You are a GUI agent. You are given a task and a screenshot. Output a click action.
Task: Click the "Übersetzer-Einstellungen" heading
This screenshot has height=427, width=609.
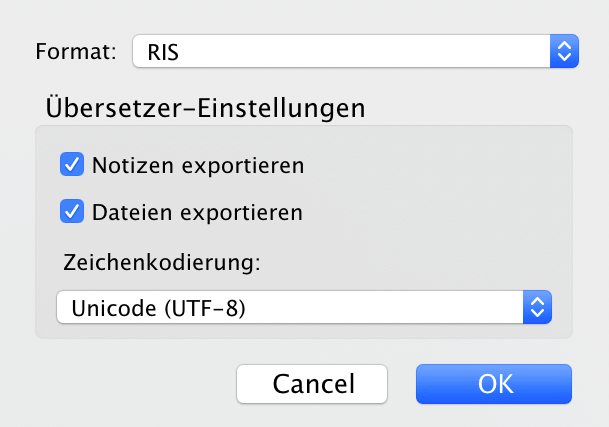(203, 107)
